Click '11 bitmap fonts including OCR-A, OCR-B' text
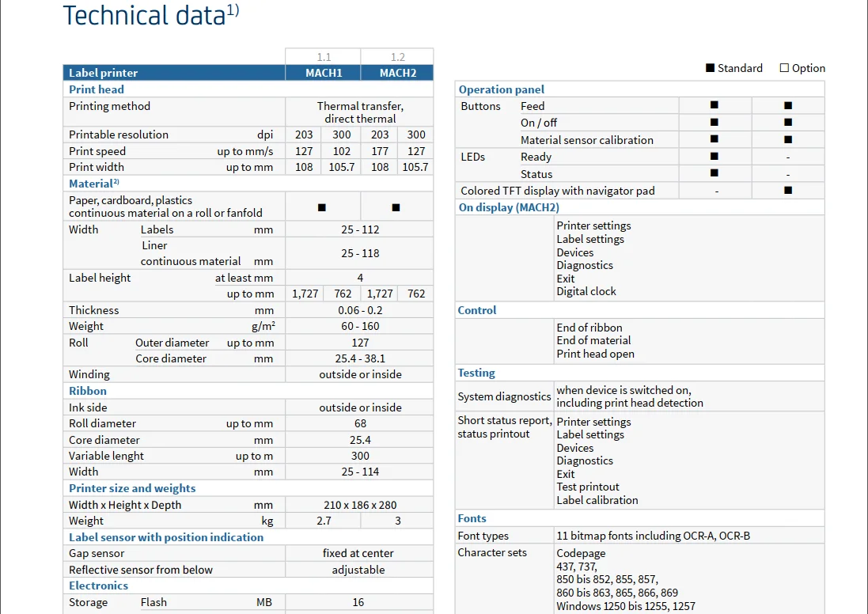This screenshot has width=868, height=614. (654, 536)
